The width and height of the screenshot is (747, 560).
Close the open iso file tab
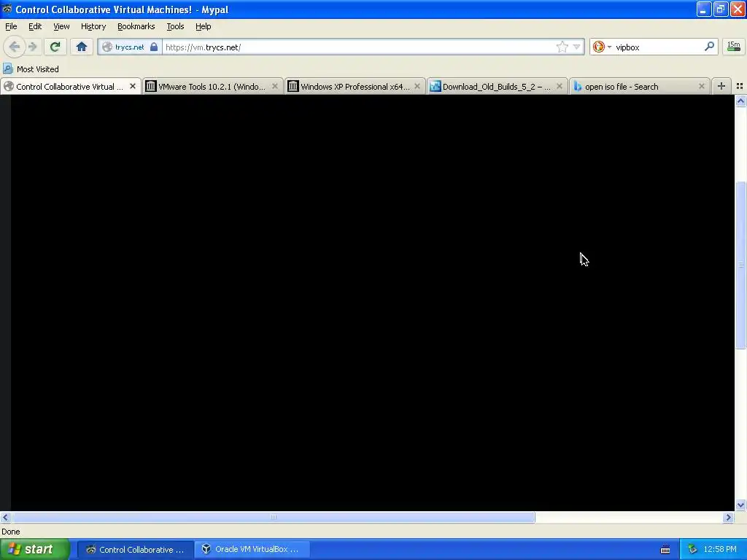pos(701,86)
